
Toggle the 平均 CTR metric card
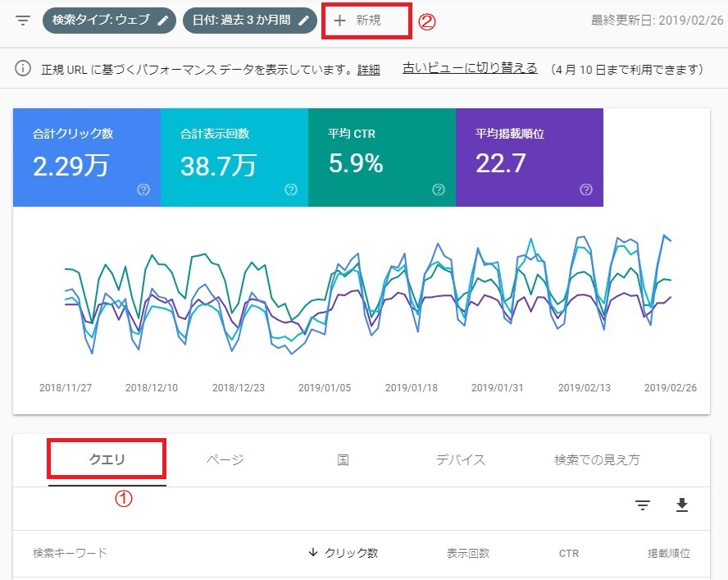point(381,157)
